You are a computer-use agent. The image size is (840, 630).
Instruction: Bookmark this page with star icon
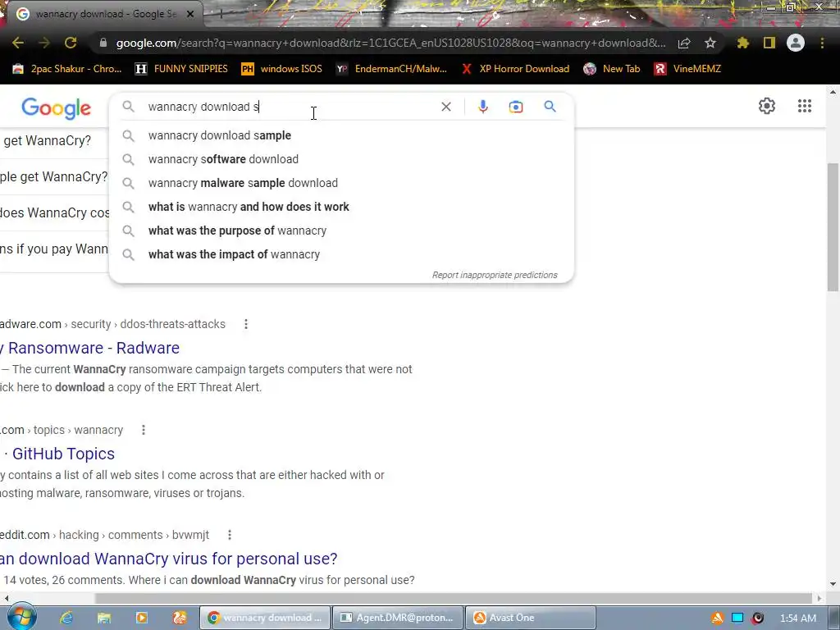710,43
